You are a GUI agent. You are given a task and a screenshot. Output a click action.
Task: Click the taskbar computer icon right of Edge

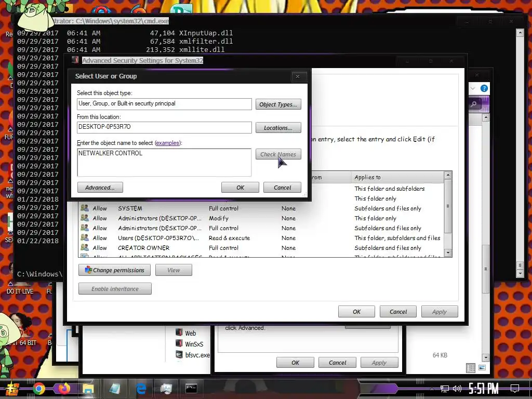click(166, 389)
